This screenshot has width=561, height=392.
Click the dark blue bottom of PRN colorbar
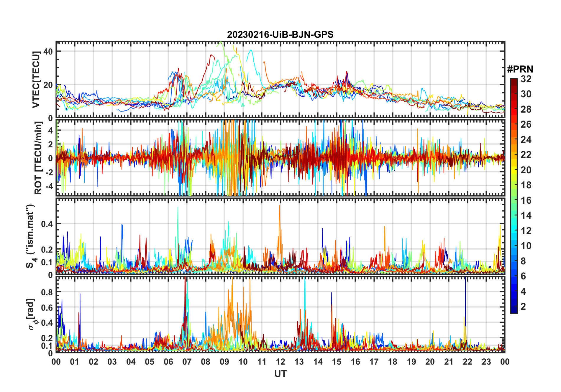pos(514,309)
